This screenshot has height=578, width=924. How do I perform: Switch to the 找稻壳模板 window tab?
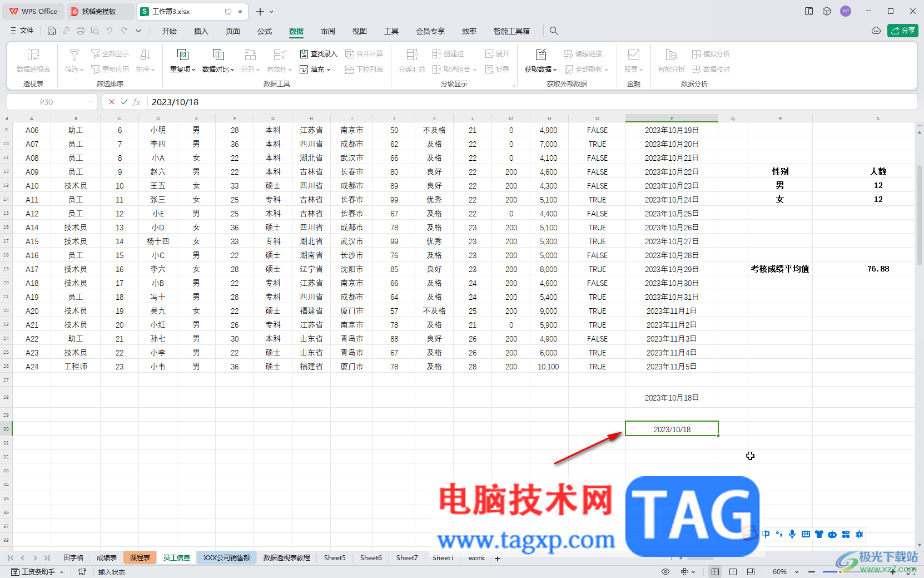99,12
